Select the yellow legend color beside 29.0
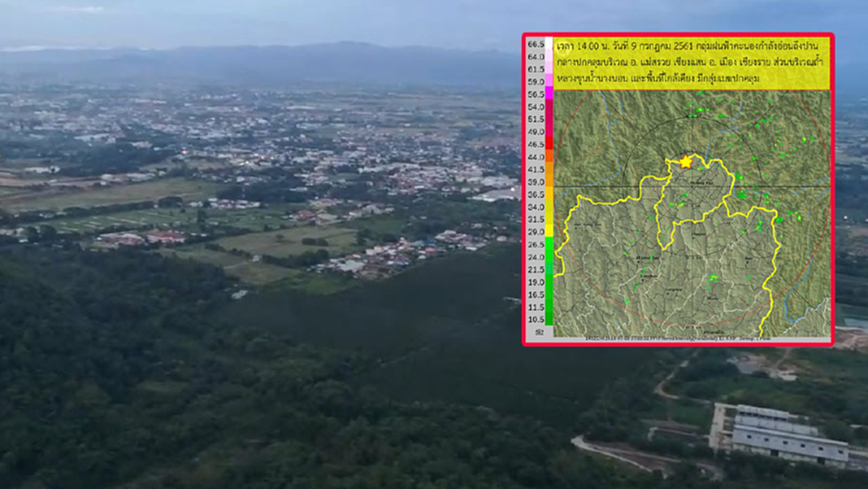This screenshot has width=868, height=489. coord(549,231)
